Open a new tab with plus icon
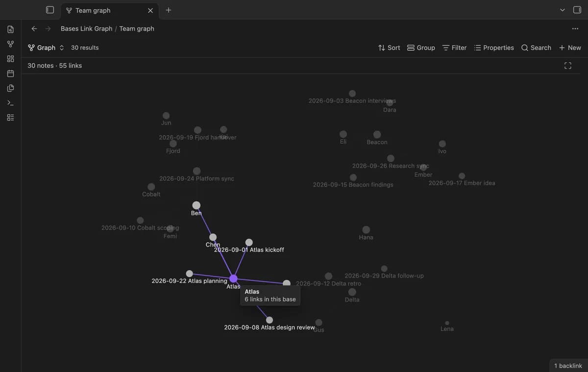Viewport: 588px width, 372px height. pyautogui.click(x=169, y=10)
